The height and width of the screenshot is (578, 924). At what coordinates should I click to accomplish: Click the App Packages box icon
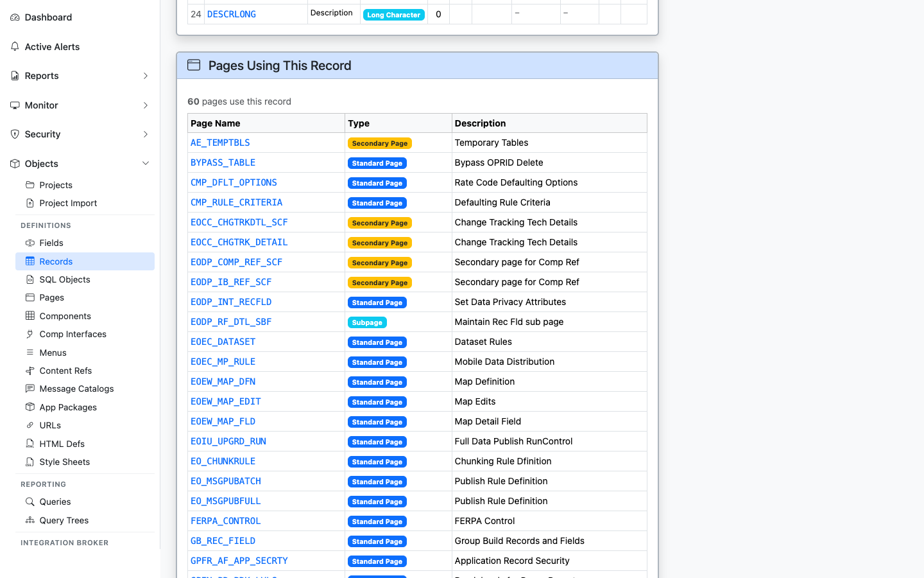click(x=30, y=407)
